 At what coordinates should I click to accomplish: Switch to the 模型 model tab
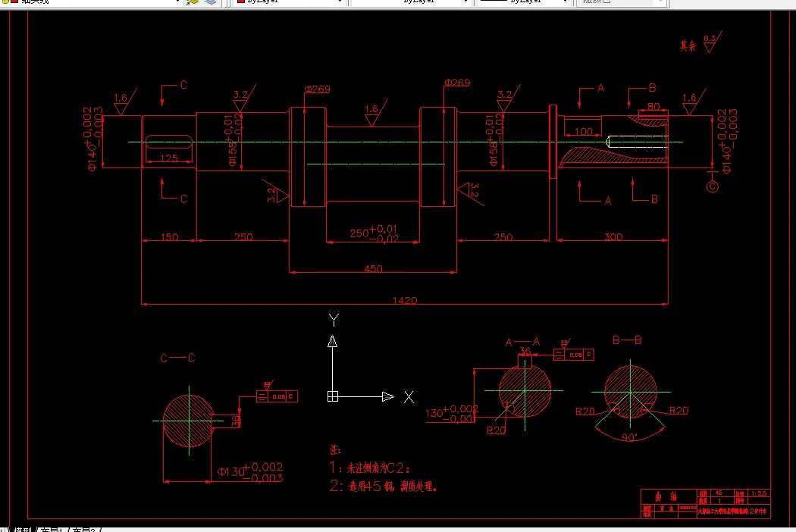click(x=22, y=530)
